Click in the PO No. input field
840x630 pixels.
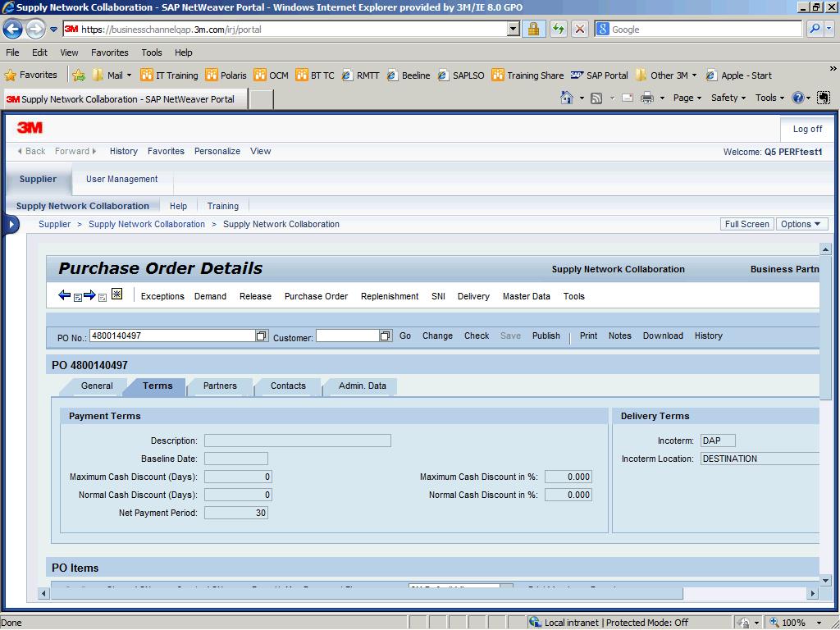(172, 336)
